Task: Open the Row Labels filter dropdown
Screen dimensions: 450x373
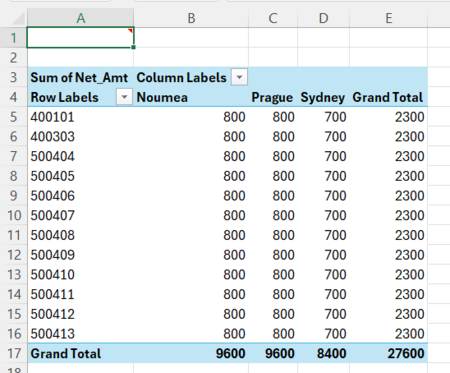Action: coord(124,97)
